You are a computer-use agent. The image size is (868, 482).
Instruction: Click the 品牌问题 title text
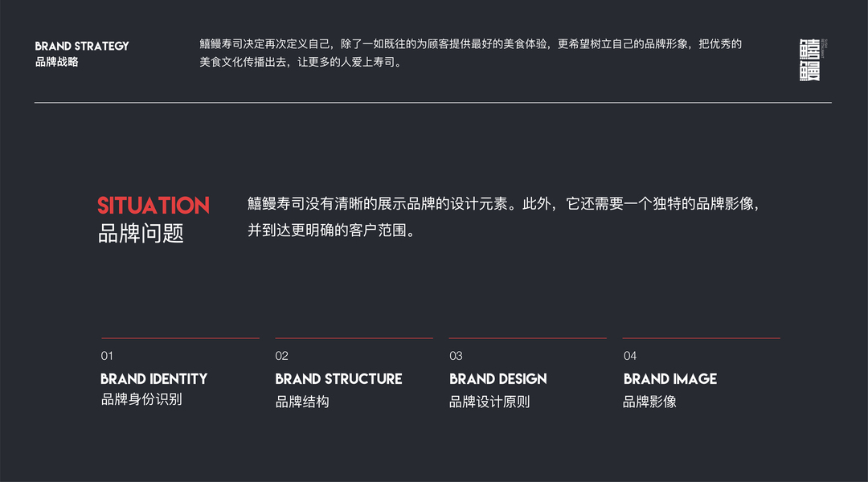(141, 234)
